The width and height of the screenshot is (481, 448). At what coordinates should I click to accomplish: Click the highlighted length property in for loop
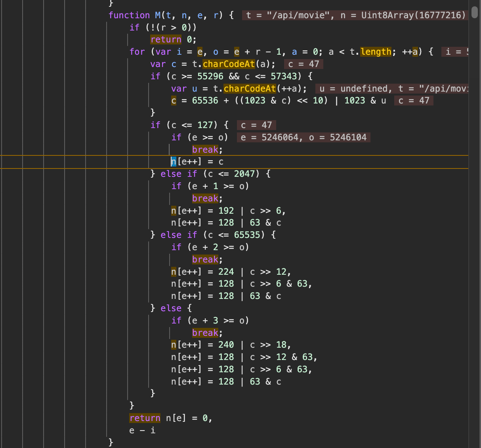(x=376, y=52)
